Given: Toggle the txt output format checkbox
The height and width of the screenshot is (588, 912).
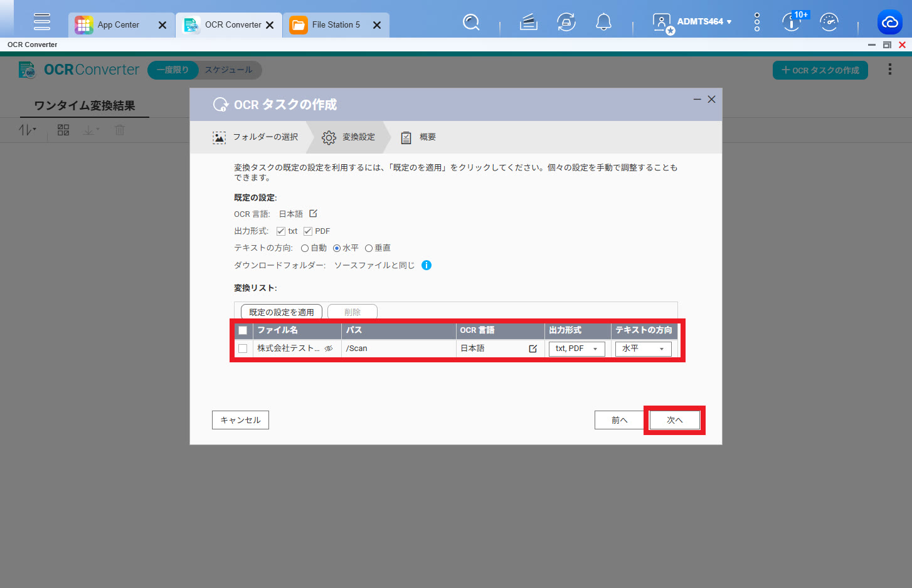Looking at the screenshot, I should point(281,231).
